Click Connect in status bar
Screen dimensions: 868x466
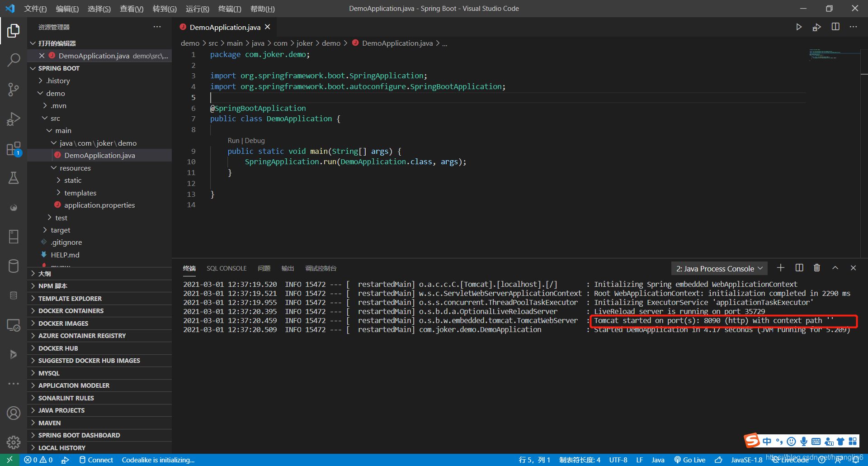pos(96,460)
